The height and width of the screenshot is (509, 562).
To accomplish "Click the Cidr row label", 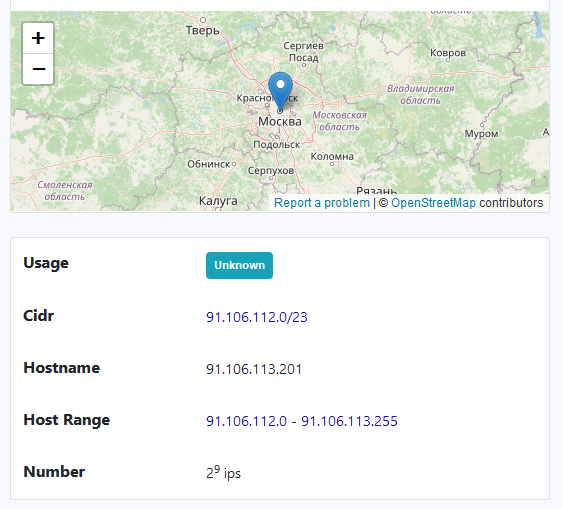I will tap(38, 316).
